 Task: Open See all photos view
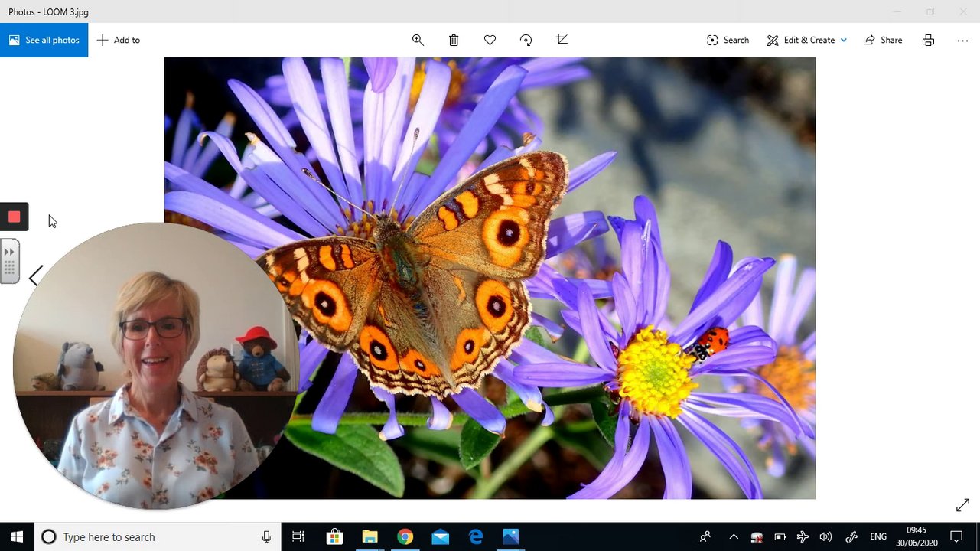point(44,40)
